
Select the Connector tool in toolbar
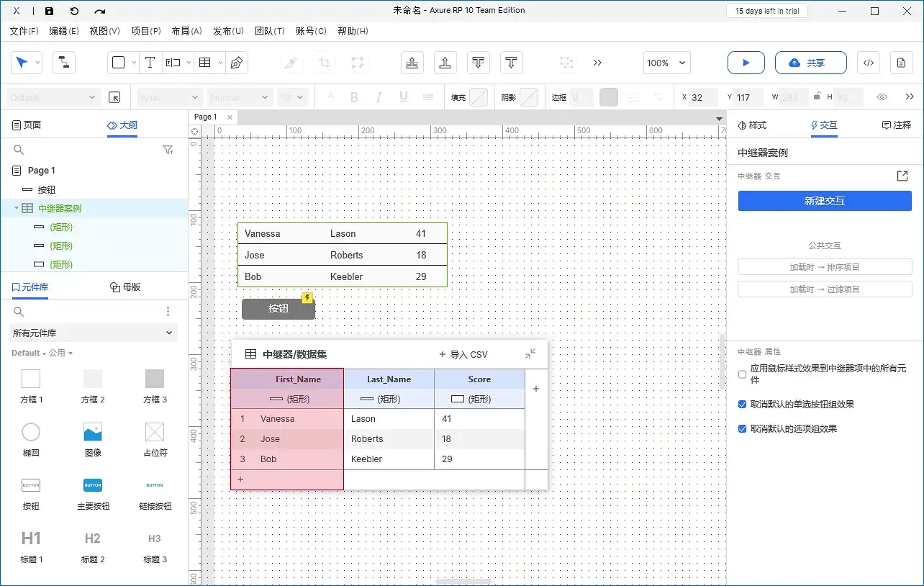(x=64, y=63)
